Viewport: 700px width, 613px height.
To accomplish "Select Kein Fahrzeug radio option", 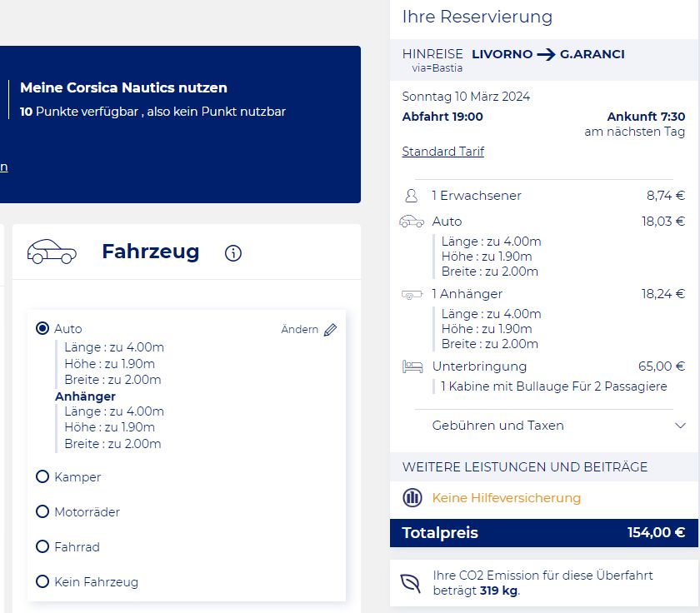I will [x=42, y=581].
